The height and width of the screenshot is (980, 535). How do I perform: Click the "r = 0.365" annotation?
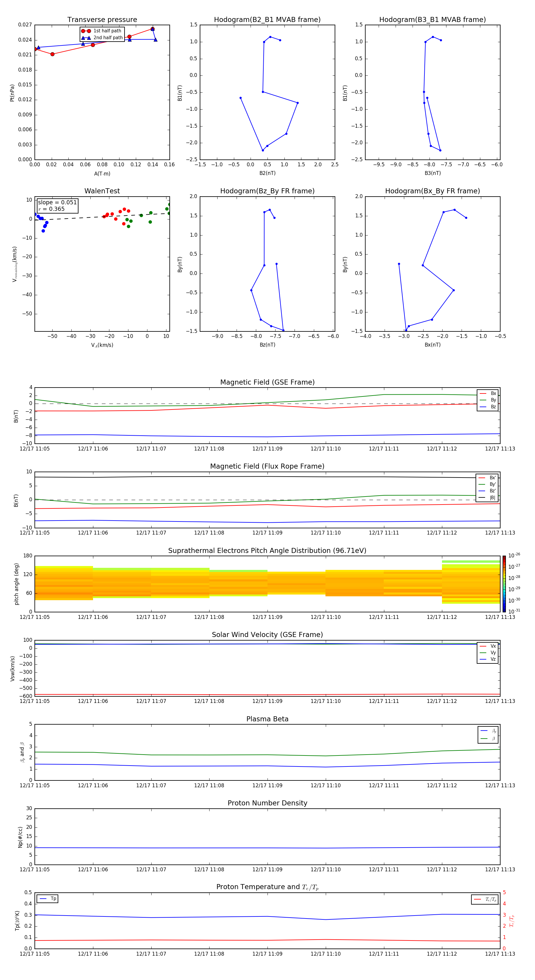pos(51,209)
